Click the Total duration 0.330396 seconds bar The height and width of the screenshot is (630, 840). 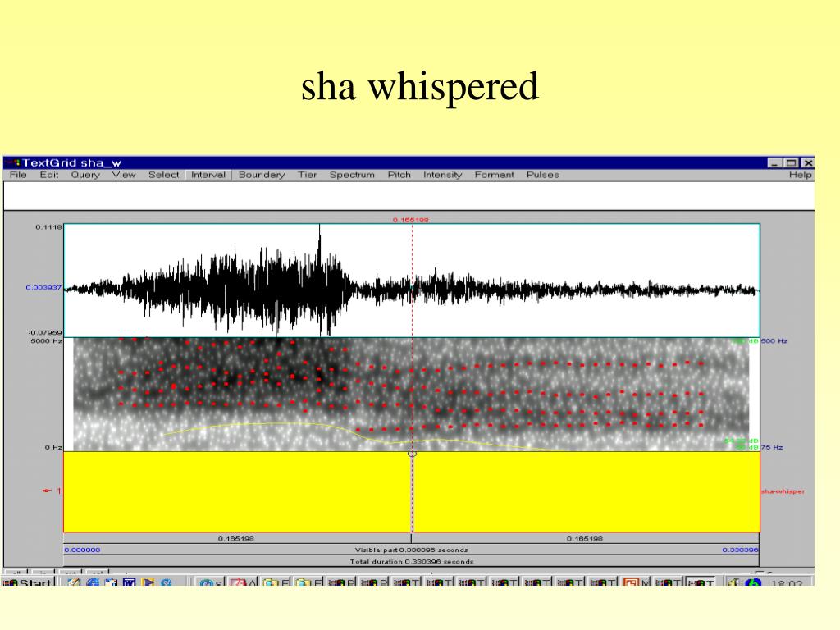pyautogui.click(x=412, y=561)
